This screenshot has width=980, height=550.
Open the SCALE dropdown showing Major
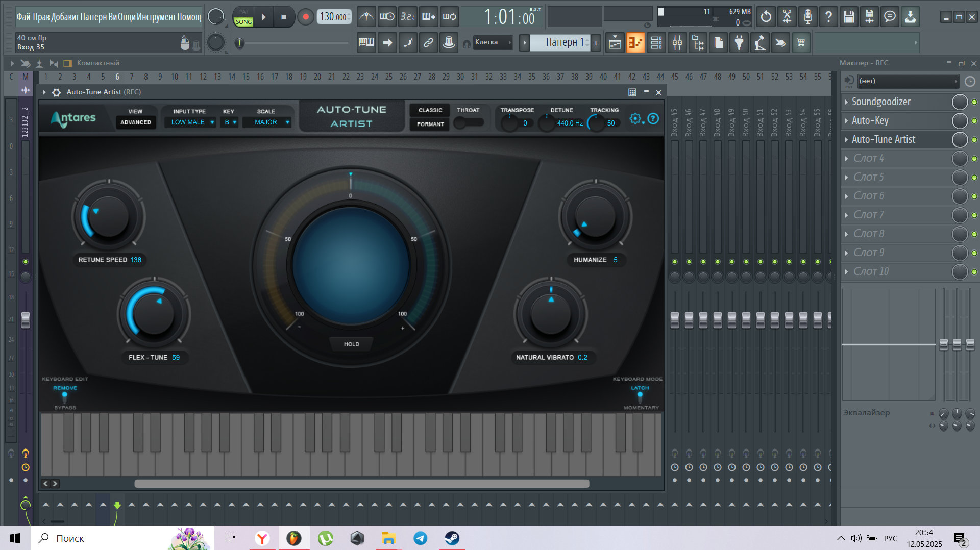[x=266, y=122]
